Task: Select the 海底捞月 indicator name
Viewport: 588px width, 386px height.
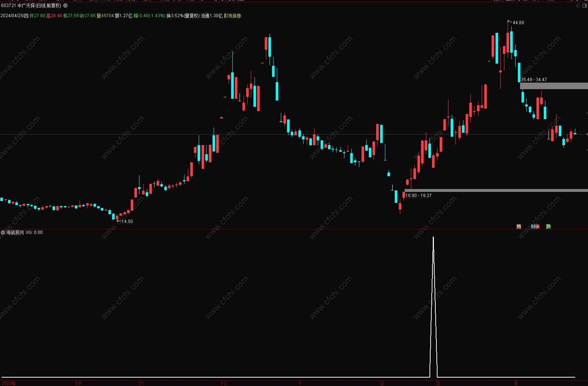Action: click(15, 232)
